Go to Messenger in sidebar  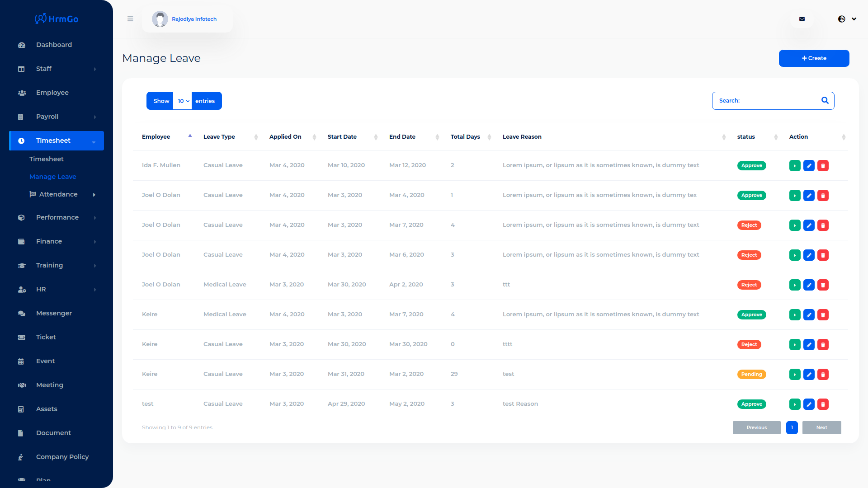[x=54, y=313]
